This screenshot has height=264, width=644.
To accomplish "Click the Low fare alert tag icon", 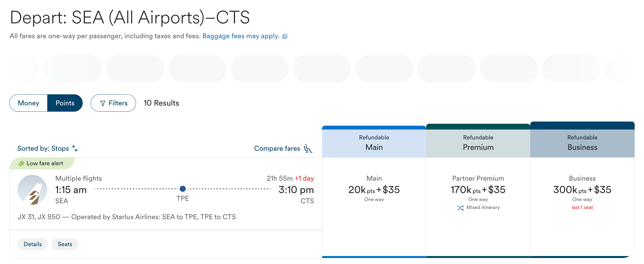I will (x=21, y=164).
